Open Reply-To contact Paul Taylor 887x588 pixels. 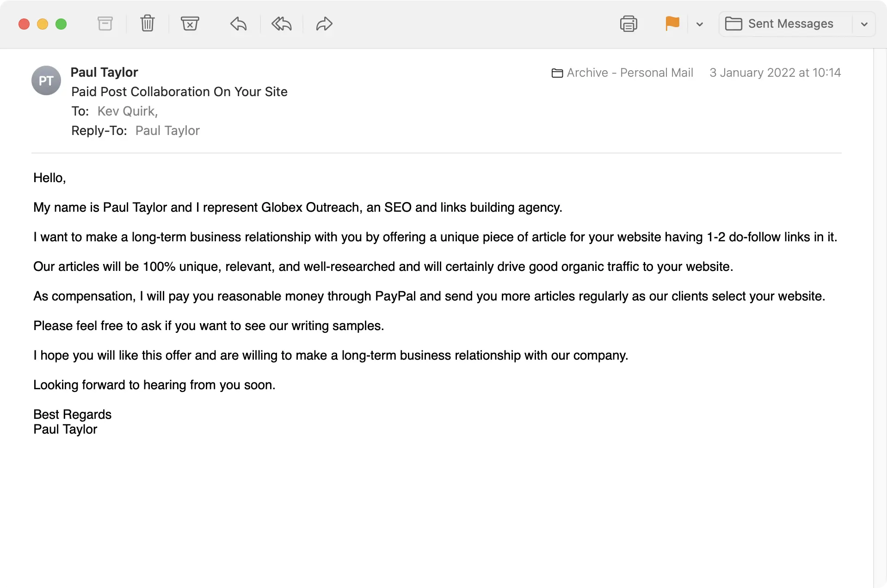(x=167, y=130)
